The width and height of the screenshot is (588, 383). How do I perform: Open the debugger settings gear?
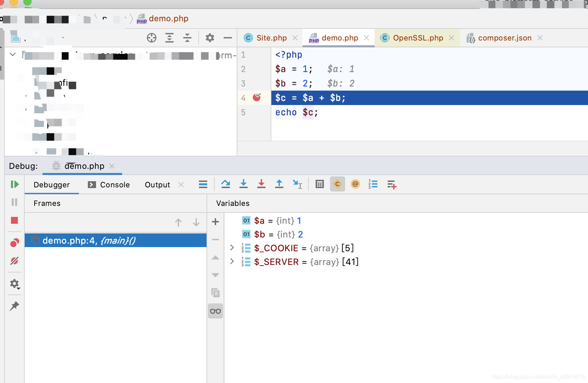point(14,284)
